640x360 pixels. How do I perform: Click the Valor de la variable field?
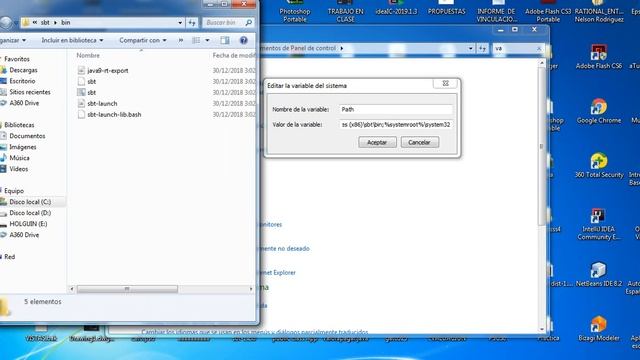point(396,124)
